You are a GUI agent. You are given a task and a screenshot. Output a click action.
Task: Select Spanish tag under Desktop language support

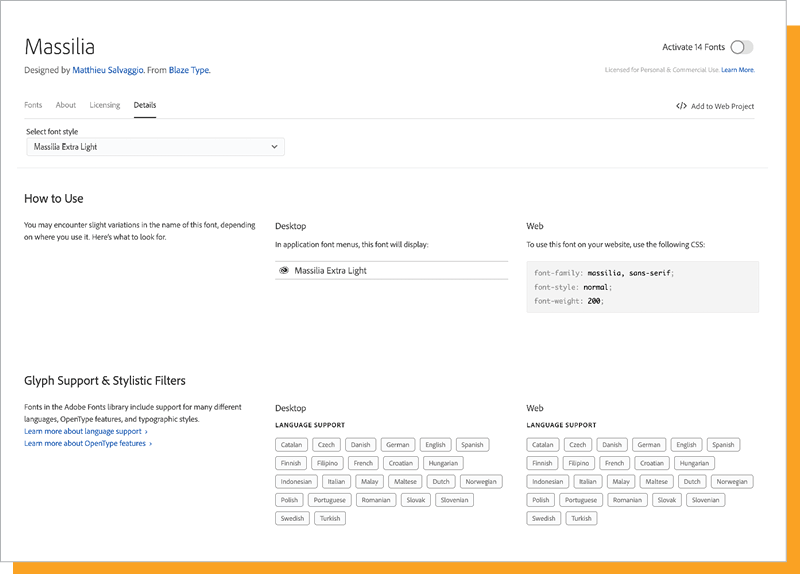click(x=472, y=445)
